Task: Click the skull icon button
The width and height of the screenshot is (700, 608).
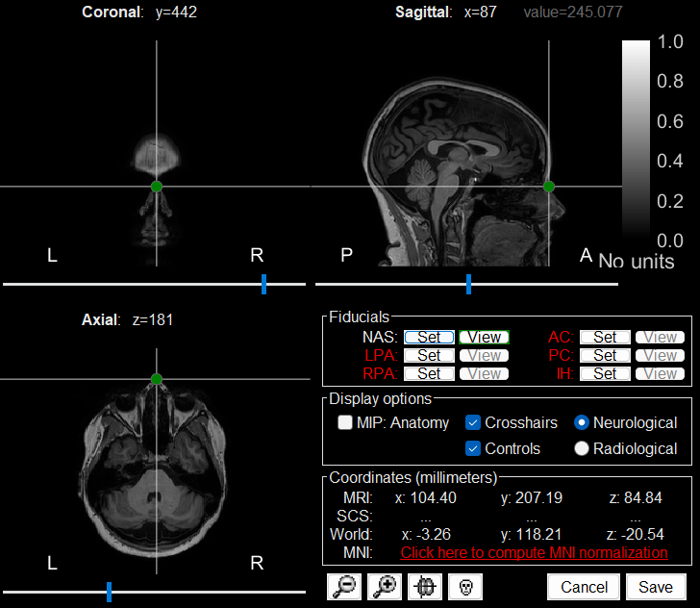Action: coord(465,587)
